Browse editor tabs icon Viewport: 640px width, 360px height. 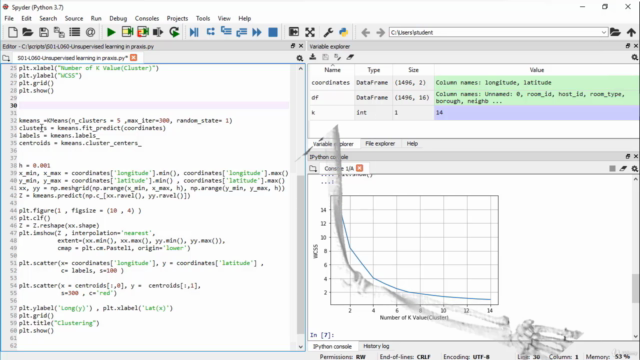point(6,58)
